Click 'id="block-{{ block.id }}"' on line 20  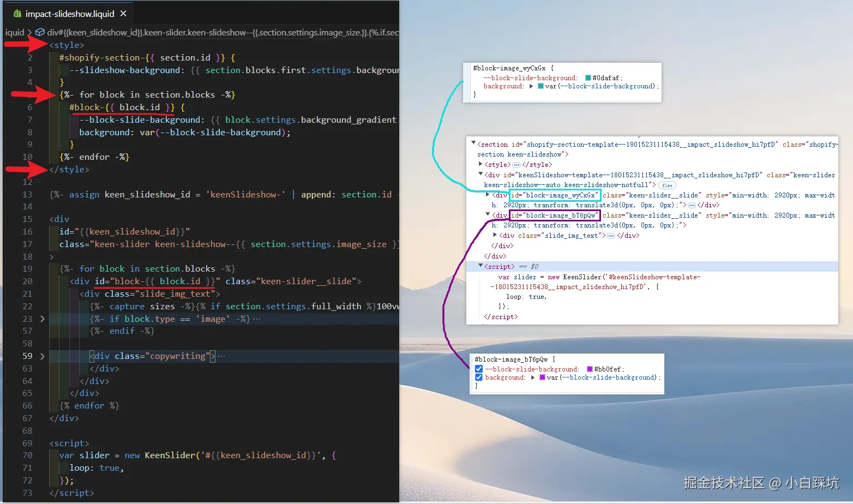click(x=157, y=281)
